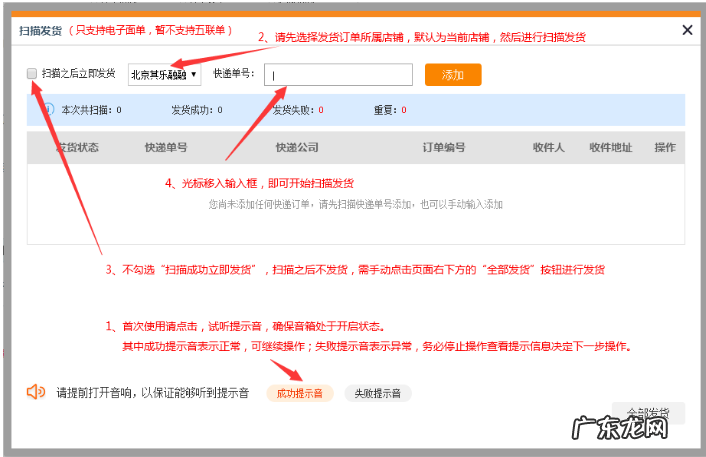Click the 收件人 column header
The width and height of the screenshot is (706, 457).
pyautogui.click(x=548, y=147)
